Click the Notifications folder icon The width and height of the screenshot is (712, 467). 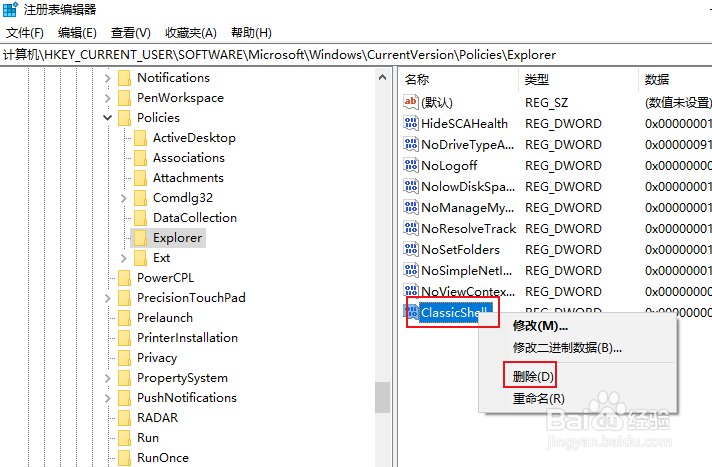(124, 78)
